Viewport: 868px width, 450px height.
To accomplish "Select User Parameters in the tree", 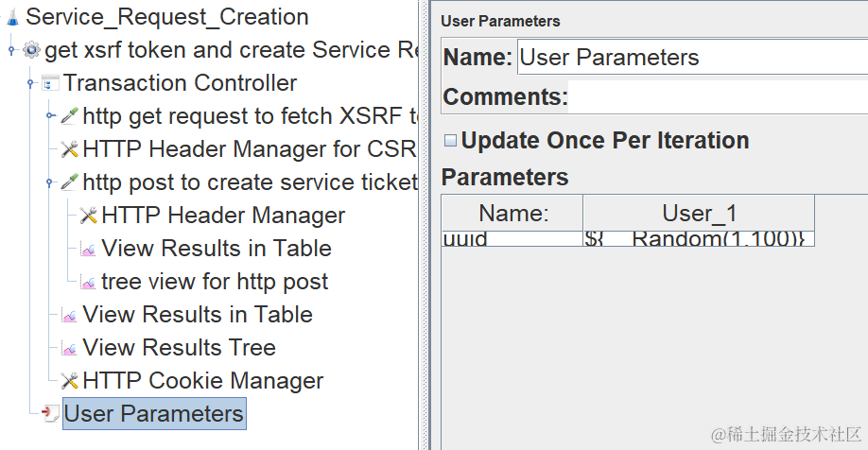I will click(x=154, y=413).
